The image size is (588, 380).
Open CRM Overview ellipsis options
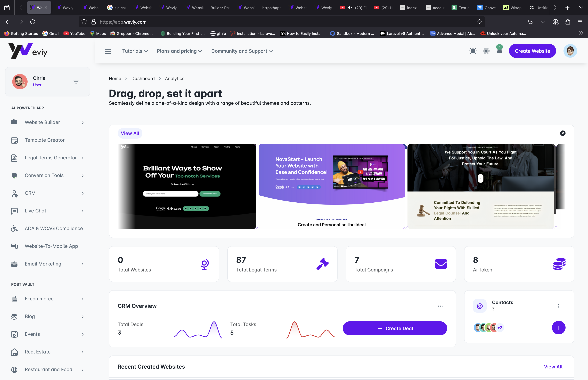440,306
